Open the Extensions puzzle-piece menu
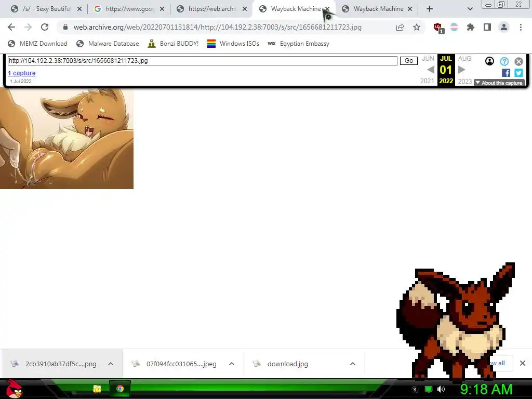This screenshot has height=399, width=532. coord(471,27)
